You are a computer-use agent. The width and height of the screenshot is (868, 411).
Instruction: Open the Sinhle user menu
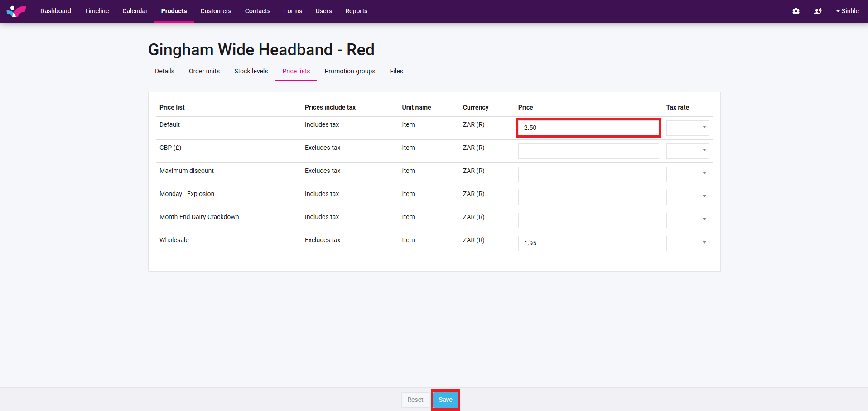(847, 11)
